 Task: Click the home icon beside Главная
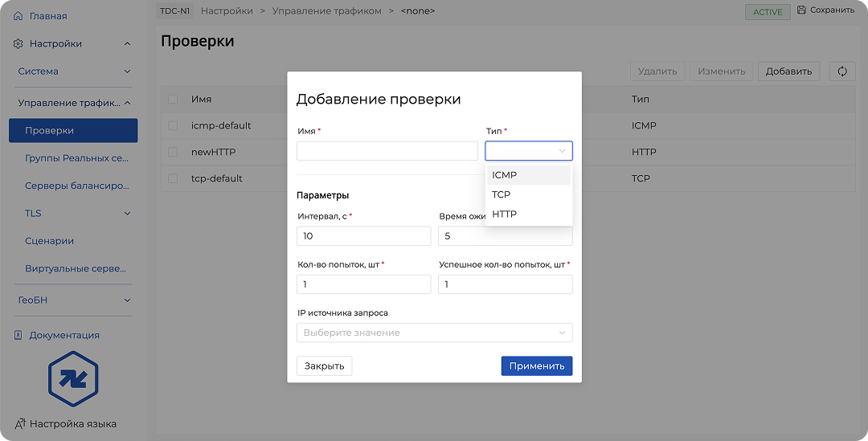click(x=18, y=16)
